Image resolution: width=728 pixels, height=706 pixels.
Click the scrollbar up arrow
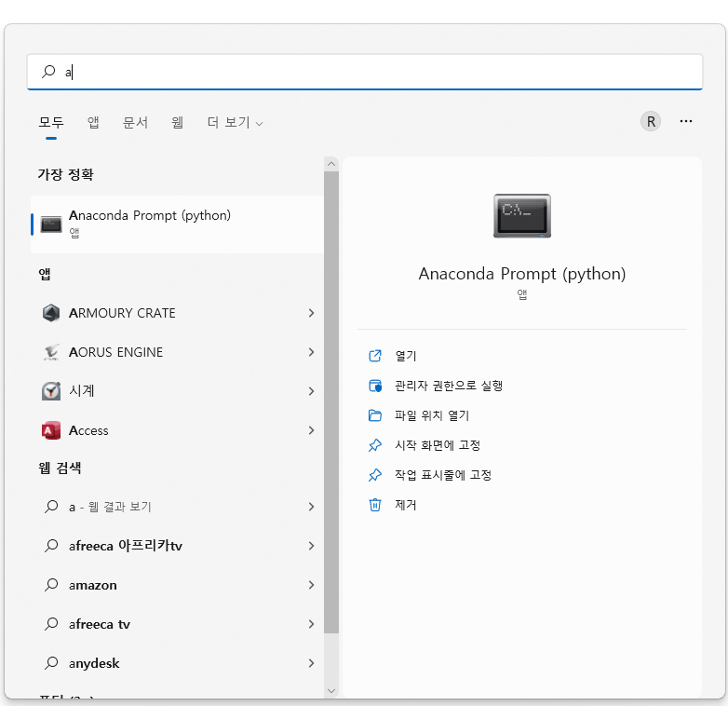pyautogui.click(x=331, y=164)
